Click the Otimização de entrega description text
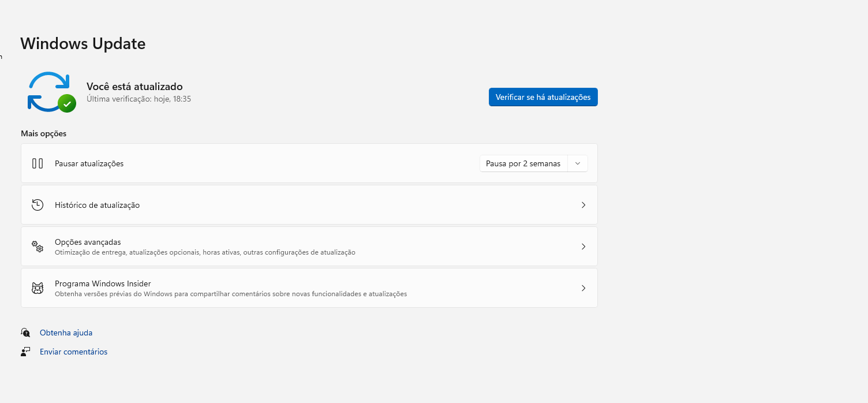 (x=205, y=252)
